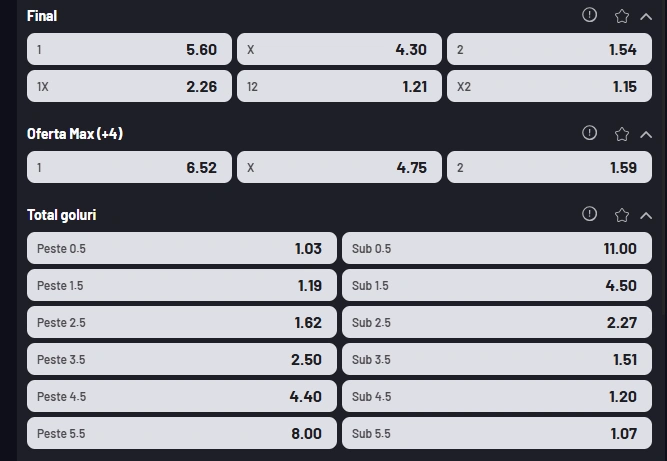This screenshot has width=667, height=461.
Task: Favorite the Final market with star icon
Action: (x=621, y=17)
